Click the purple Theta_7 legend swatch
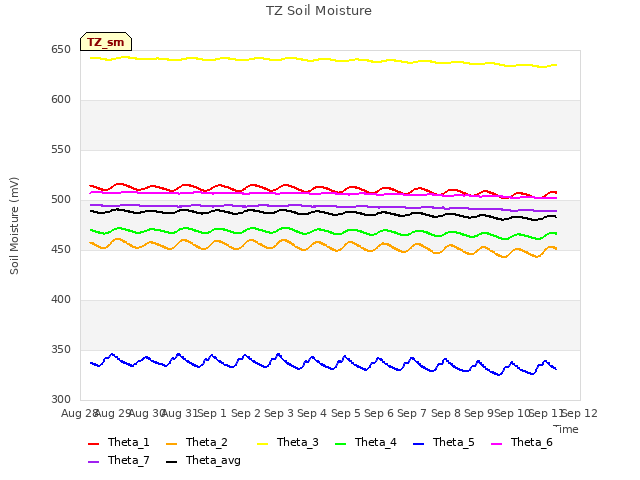Viewport: 640px width, 480px height. (93, 462)
